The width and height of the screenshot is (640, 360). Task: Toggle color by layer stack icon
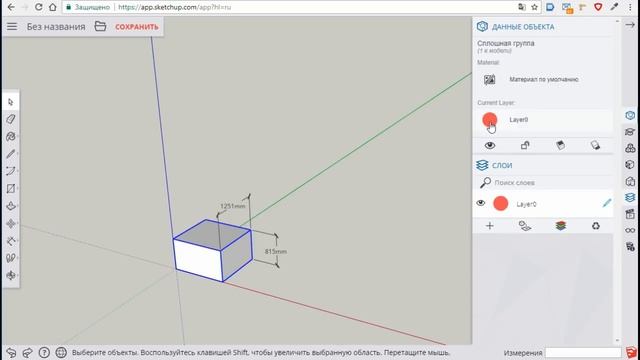[560, 226]
